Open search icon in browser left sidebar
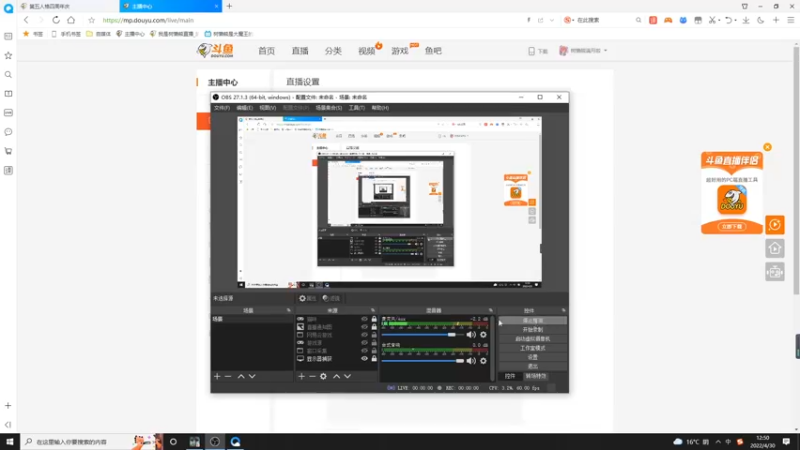800x450 pixels. [8, 74]
